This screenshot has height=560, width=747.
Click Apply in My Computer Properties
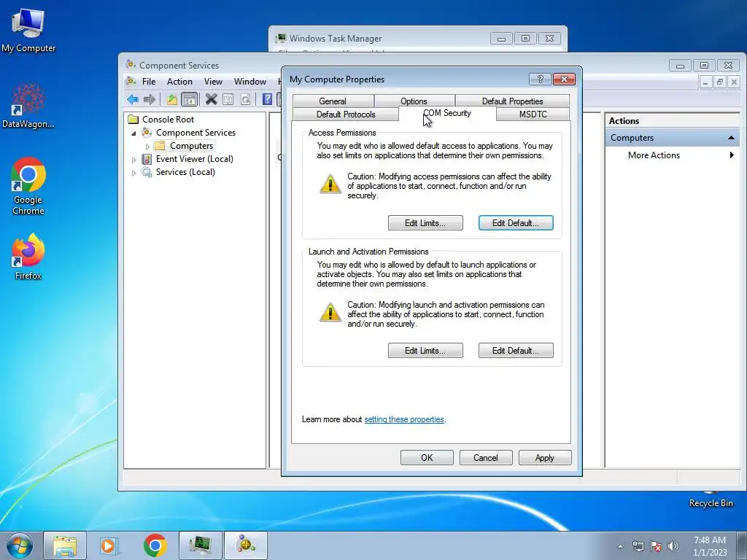[x=545, y=458]
